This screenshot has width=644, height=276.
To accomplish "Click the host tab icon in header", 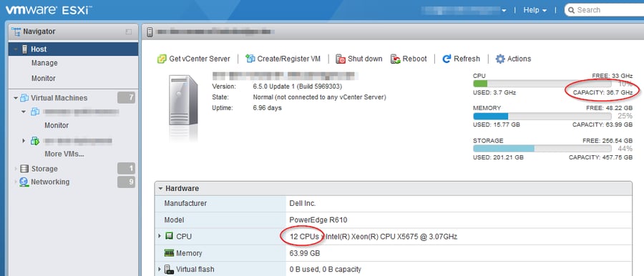I will coord(150,31).
